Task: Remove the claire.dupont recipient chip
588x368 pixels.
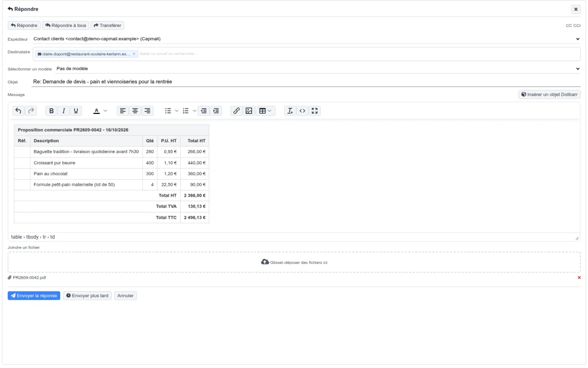Action: point(134,54)
